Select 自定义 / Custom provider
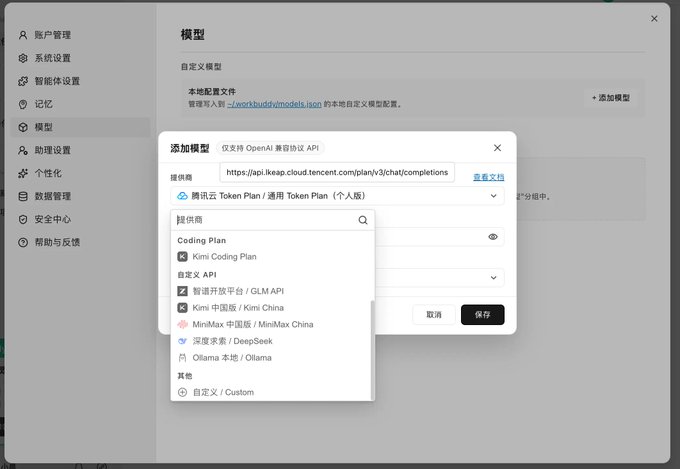 click(x=271, y=392)
